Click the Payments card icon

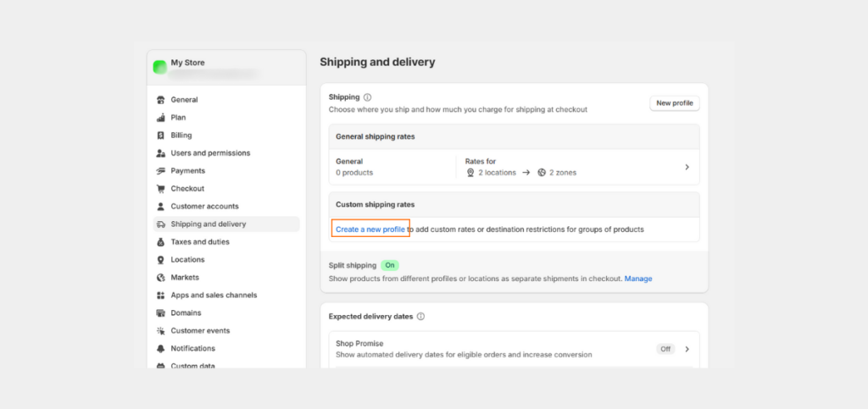(x=161, y=171)
